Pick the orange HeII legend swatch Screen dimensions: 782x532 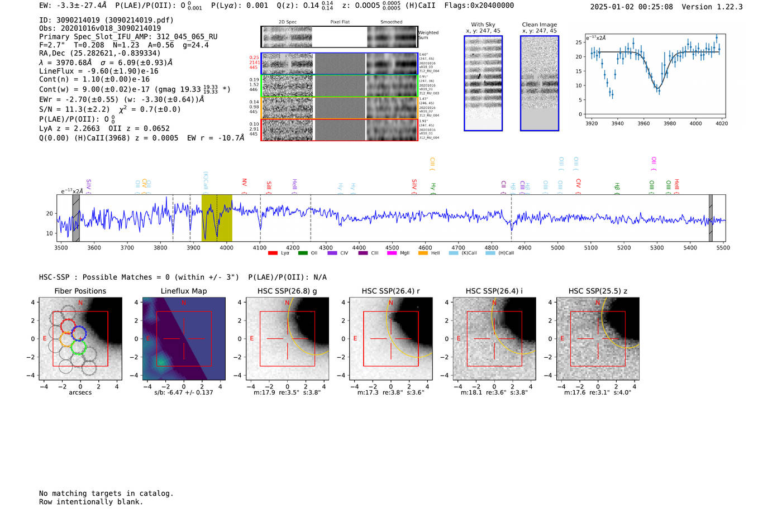click(423, 253)
